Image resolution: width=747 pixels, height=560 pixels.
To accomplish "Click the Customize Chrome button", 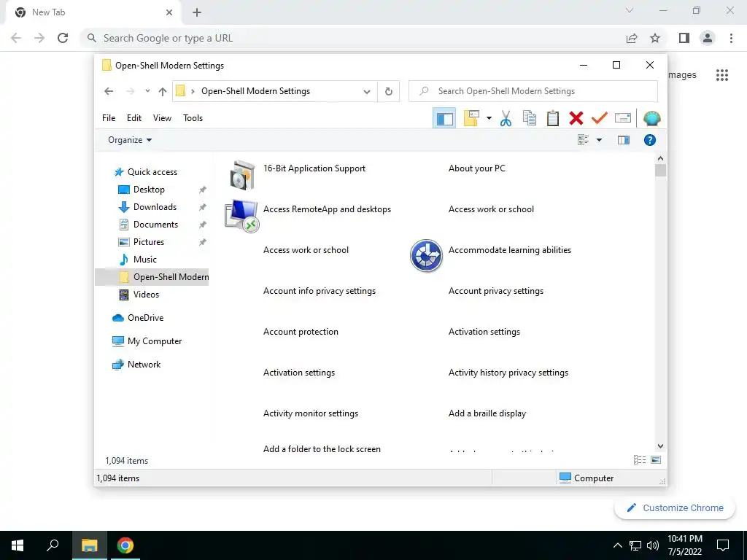I will click(675, 507).
